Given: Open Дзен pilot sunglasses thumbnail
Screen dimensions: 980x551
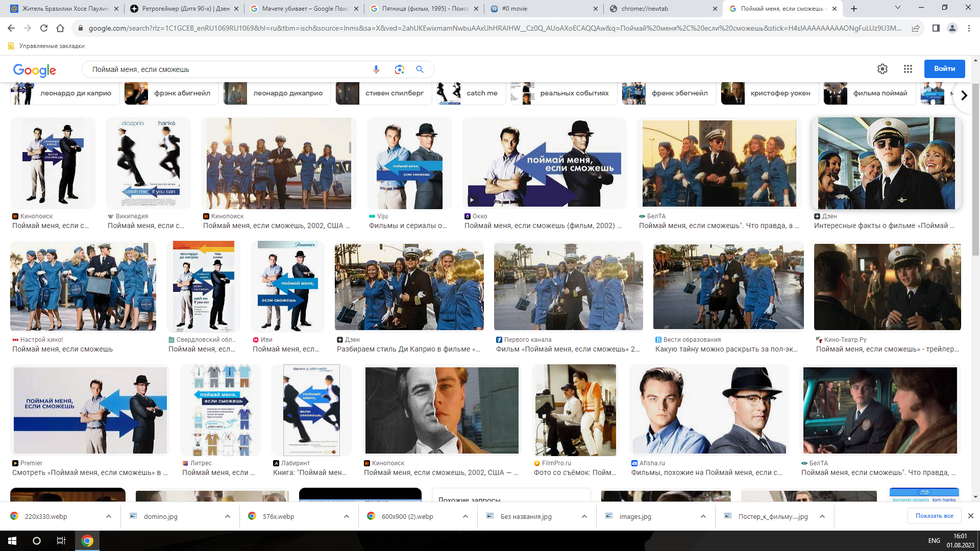Looking at the screenshot, I should 887,163.
